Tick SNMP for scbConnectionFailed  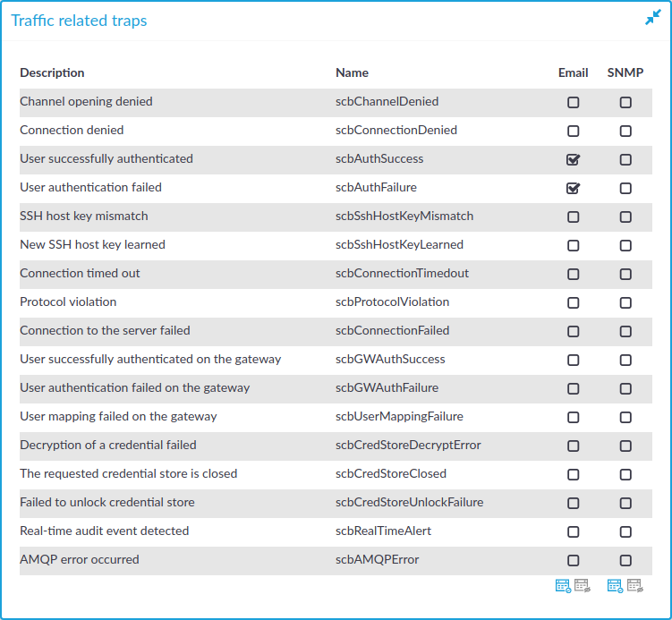click(625, 331)
